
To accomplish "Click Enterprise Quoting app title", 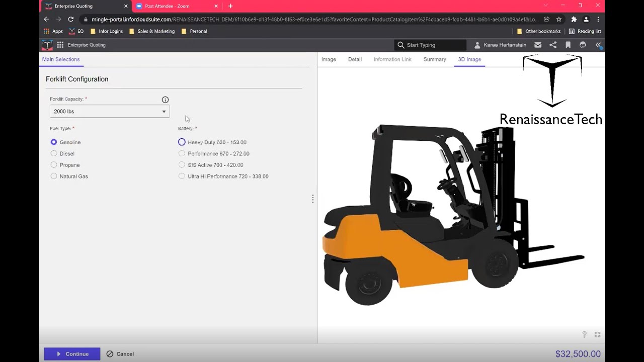I will click(87, 45).
